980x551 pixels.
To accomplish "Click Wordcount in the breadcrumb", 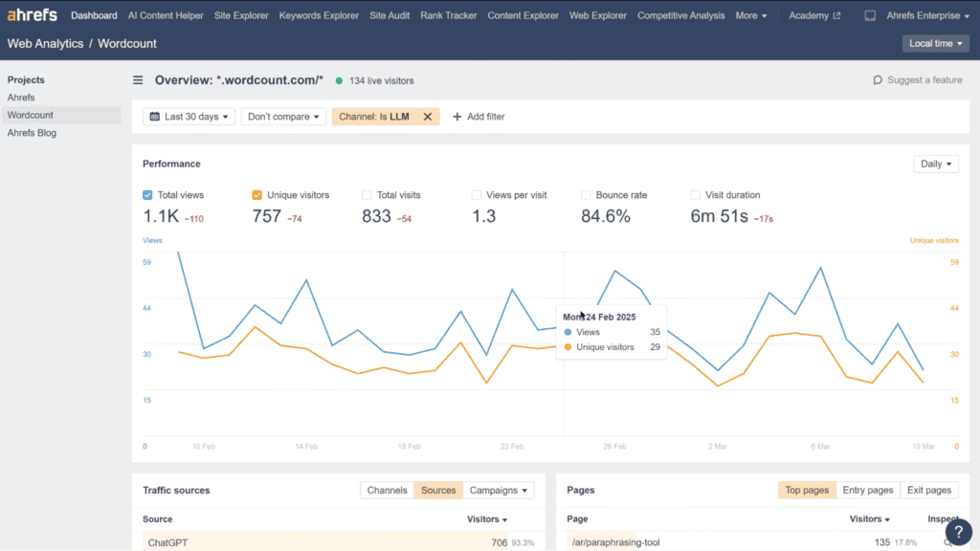I will pos(127,44).
